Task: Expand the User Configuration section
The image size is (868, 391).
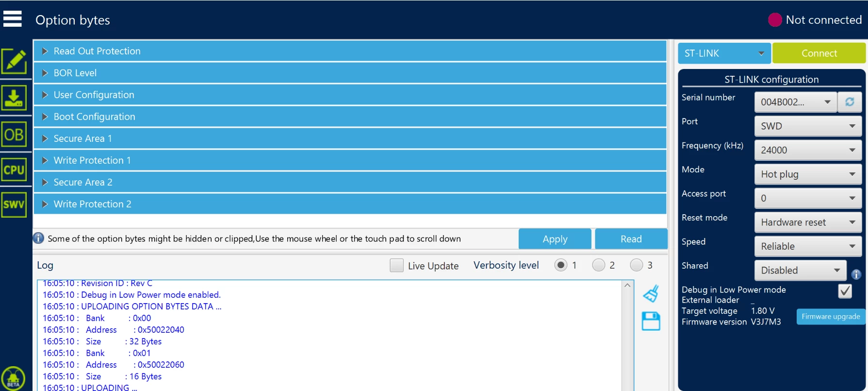Action: 350,95
